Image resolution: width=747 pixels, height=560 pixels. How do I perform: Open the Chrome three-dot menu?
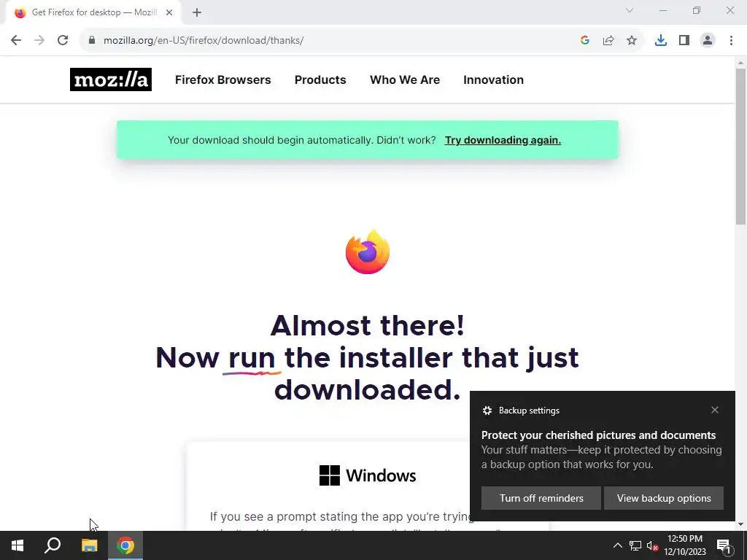pyautogui.click(x=731, y=41)
